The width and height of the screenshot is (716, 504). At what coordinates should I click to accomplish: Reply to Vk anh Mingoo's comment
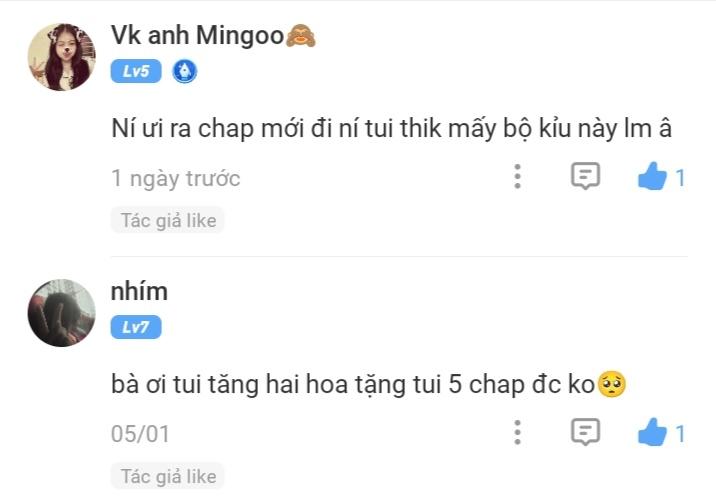point(585,176)
